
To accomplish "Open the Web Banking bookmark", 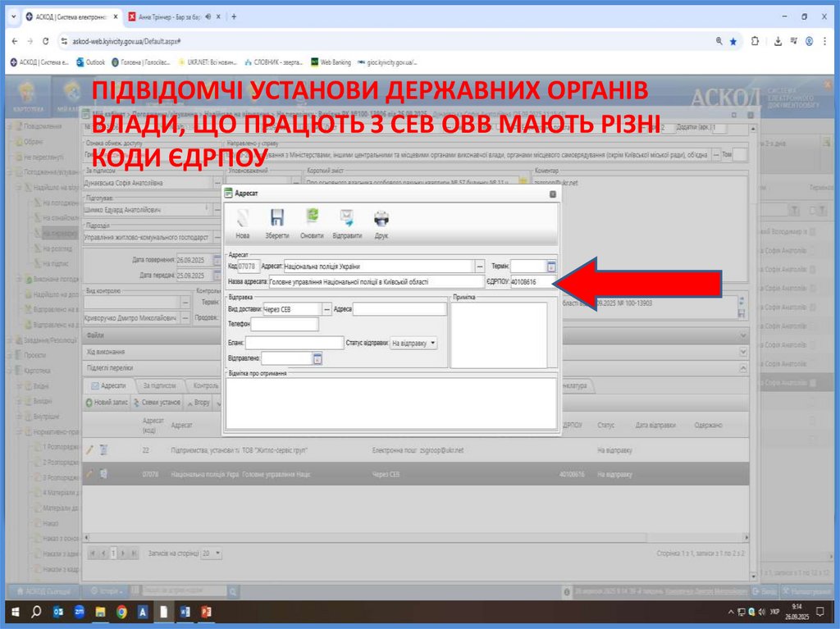I will pyautogui.click(x=331, y=62).
